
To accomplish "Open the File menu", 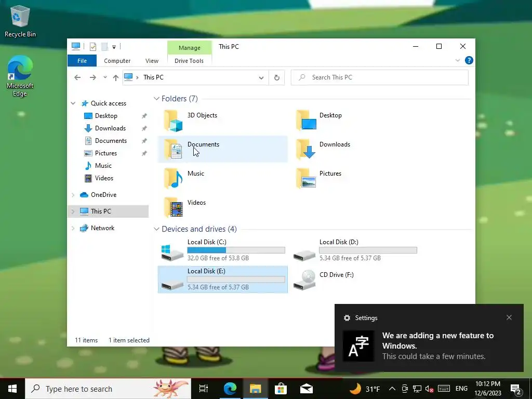I will 82,61.
